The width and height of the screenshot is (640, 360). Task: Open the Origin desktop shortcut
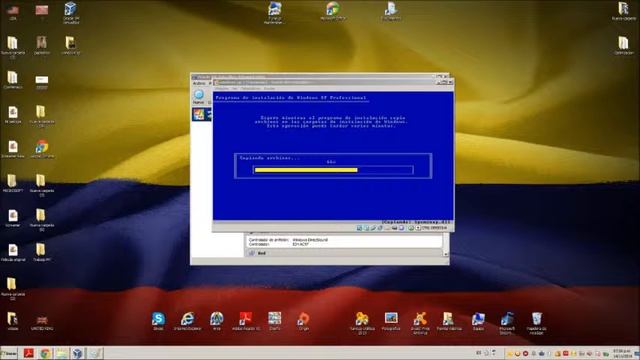point(303,321)
